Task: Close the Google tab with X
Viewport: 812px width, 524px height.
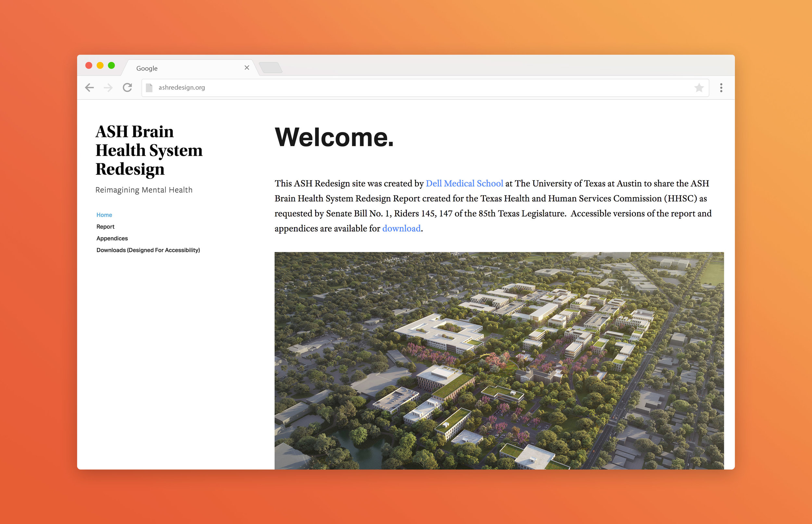Action: click(247, 68)
